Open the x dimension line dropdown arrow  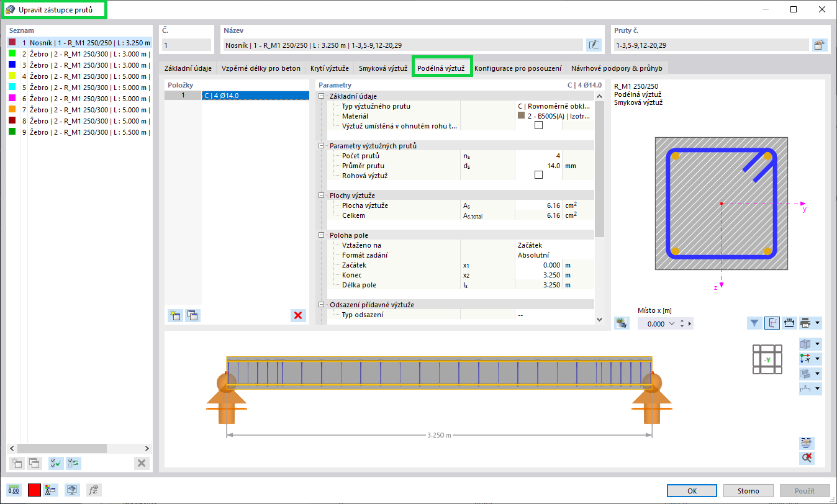click(817, 389)
